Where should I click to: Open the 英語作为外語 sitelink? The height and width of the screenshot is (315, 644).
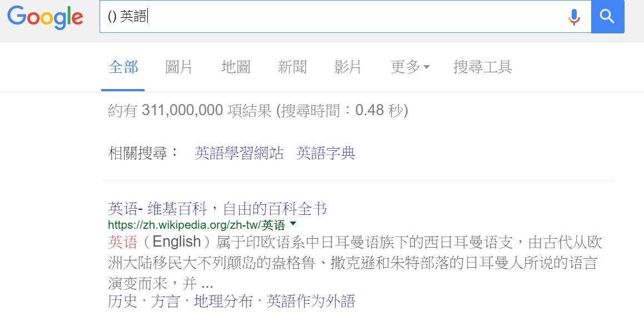(x=310, y=302)
